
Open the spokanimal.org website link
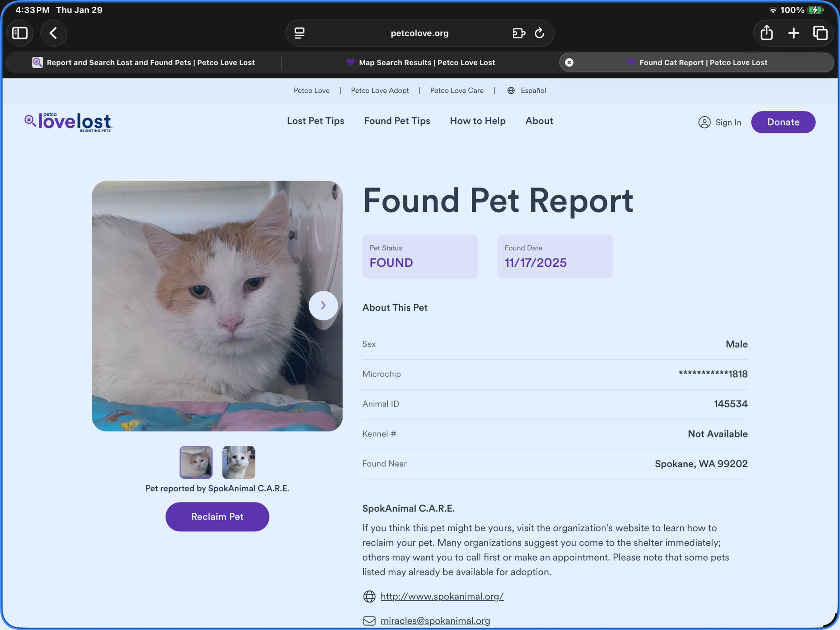pos(442,596)
